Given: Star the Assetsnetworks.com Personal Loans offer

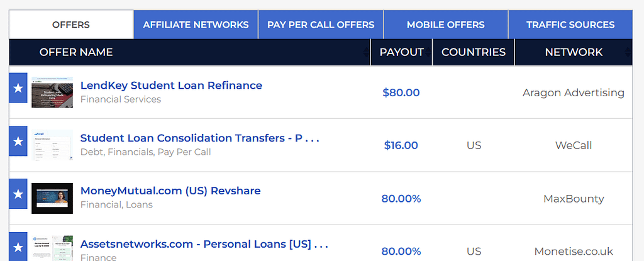Looking at the screenshot, I should pos(18,246).
